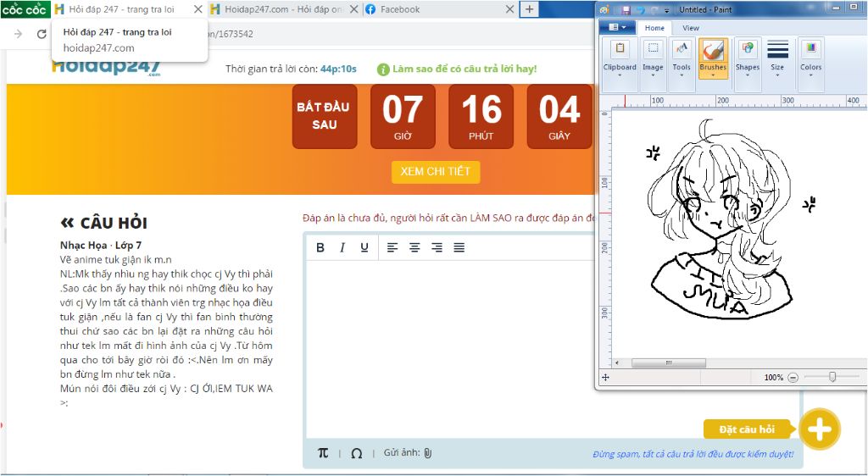The height and width of the screenshot is (476, 868).
Task: Click the browser forward arrow
Action: coord(19,34)
